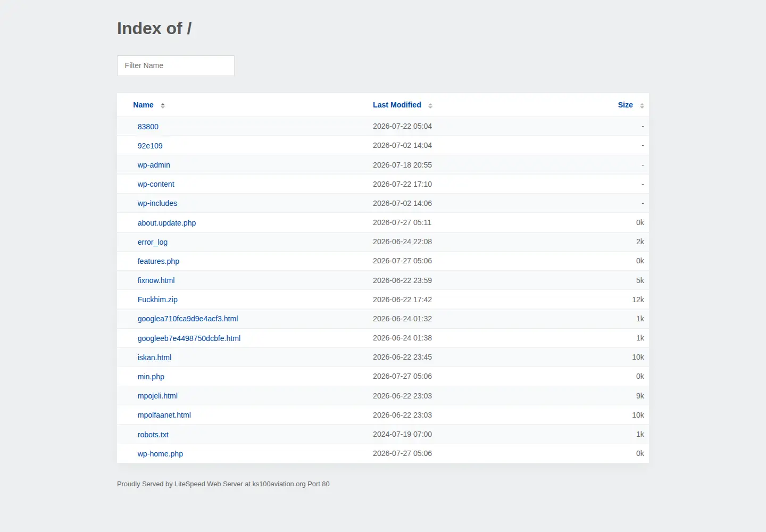Click the sort arrows next to Last Modified

coord(430,105)
